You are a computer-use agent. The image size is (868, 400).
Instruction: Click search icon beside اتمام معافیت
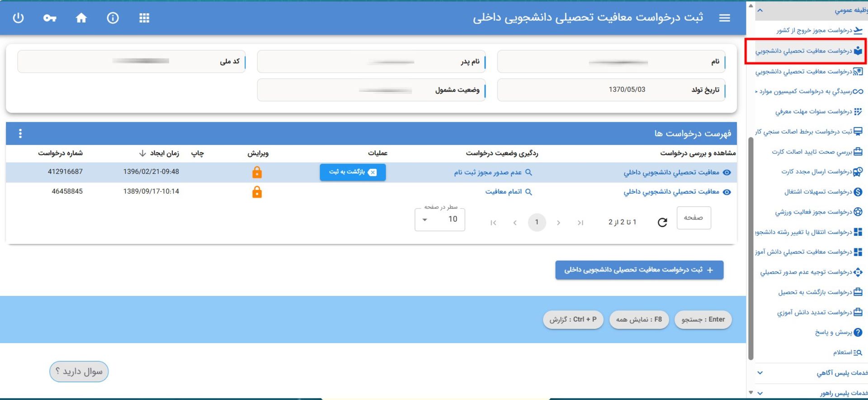pyautogui.click(x=528, y=192)
